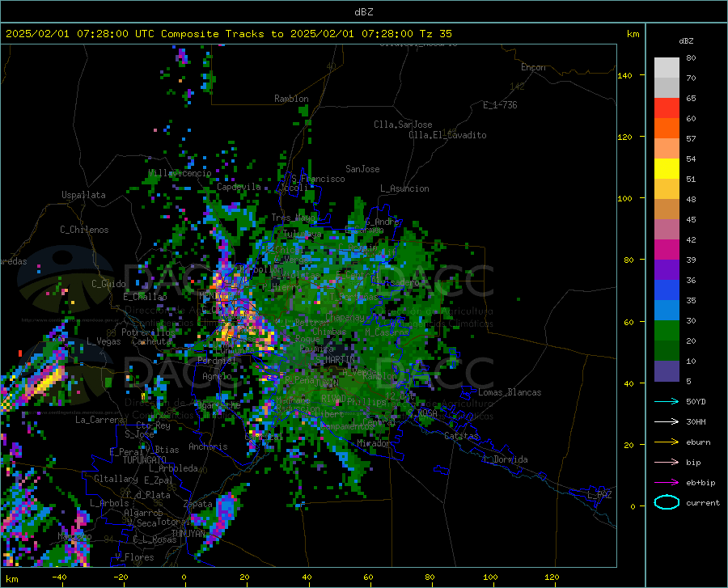
Task: Click the cyan current ellipse legend icon
Action: click(x=667, y=502)
